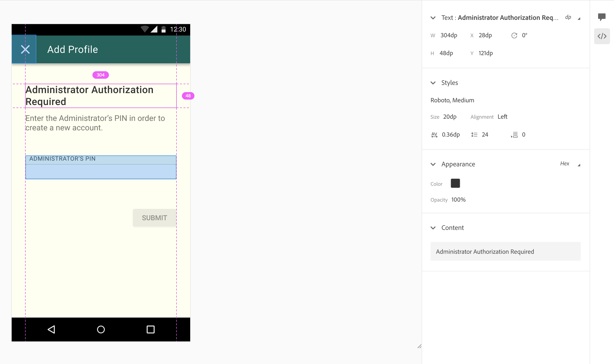The height and width of the screenshot is (364, 614).
Task: Select the 'Enter the Administrator's PIN' paragraph
Action: click(95, 123)
